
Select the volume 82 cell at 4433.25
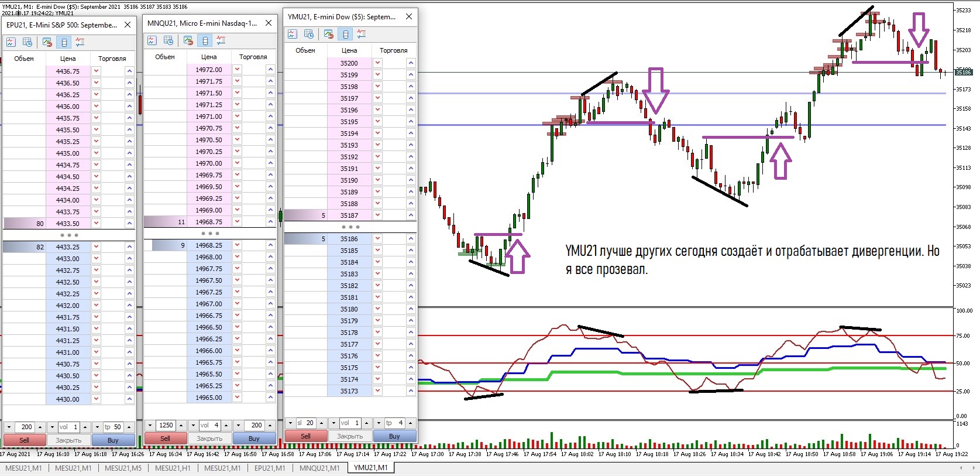tap(25, 246)
